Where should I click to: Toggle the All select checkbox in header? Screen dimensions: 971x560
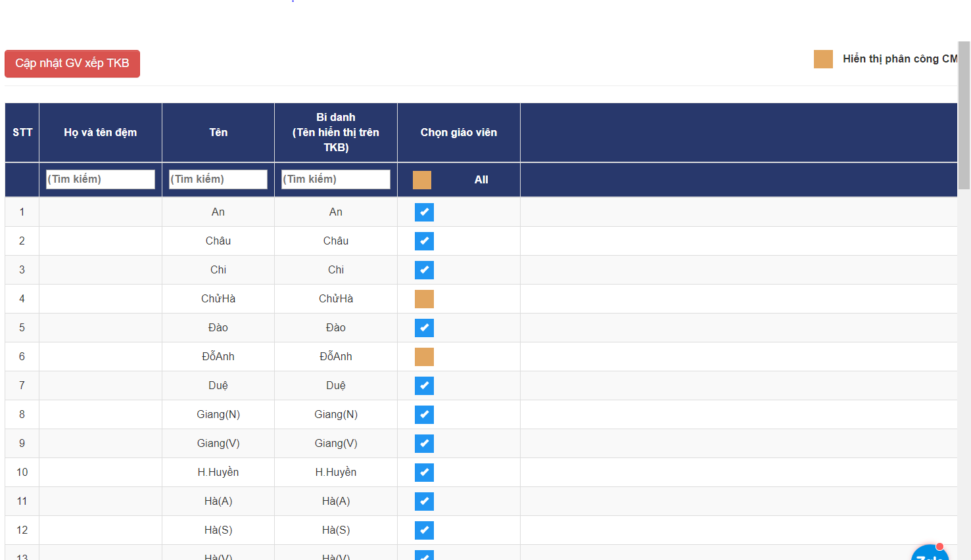422,180
